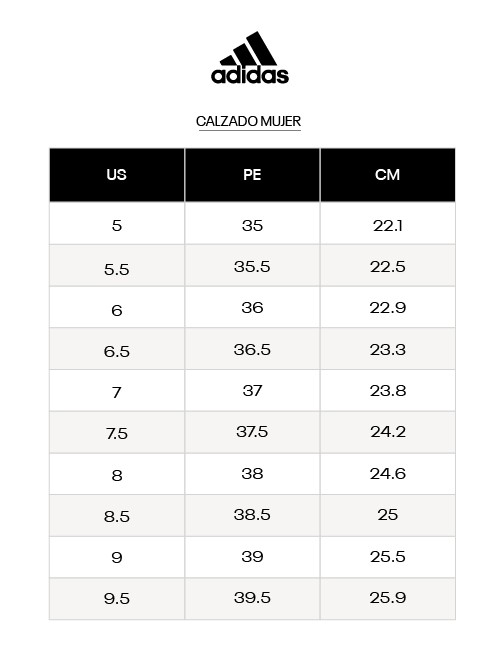Viewport: 500px width, 661px height.
Task: Click US size 5 cell
Action: point(117,223)
